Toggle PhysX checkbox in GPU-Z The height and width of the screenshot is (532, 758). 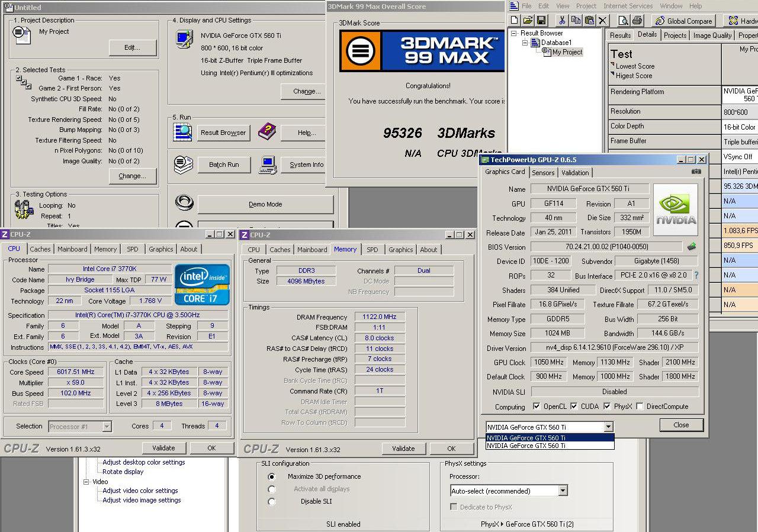click(x=607, y=407)
